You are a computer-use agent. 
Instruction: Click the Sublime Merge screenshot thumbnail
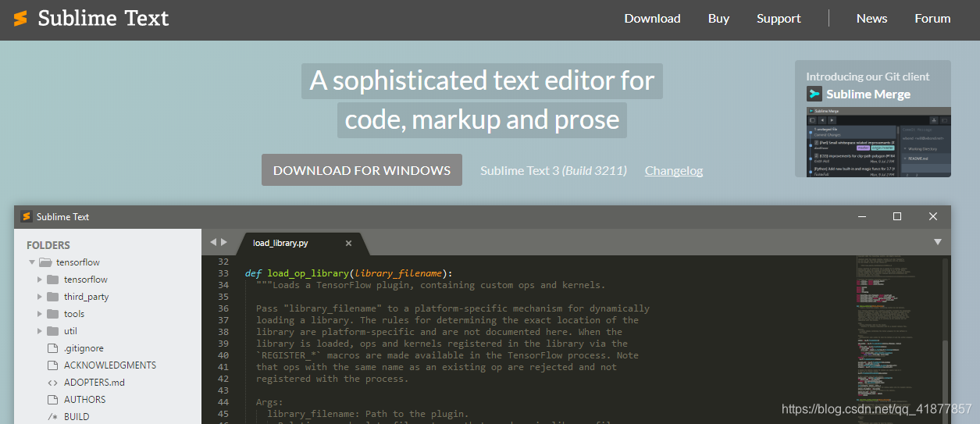pyautogui.click(x=878, y=142)
